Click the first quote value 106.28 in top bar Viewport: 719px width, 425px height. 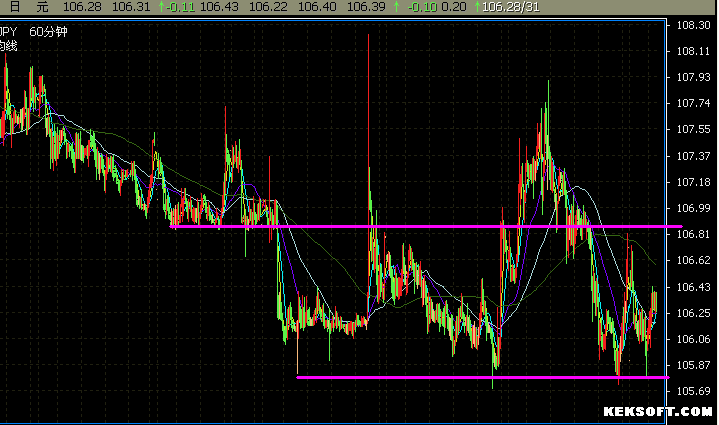click(82, 7)
